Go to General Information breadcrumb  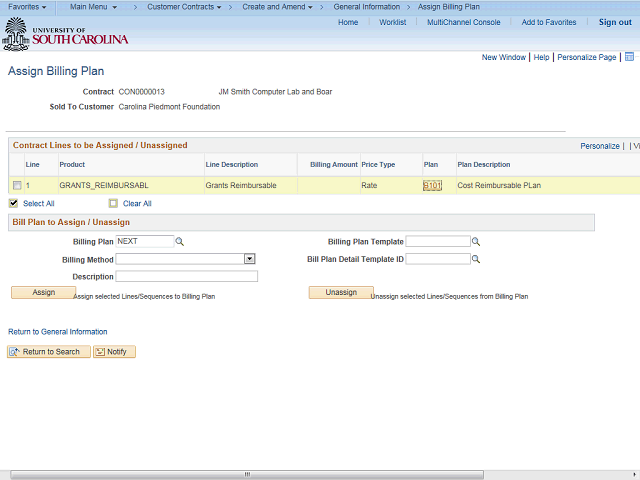[x=367, y=7]
